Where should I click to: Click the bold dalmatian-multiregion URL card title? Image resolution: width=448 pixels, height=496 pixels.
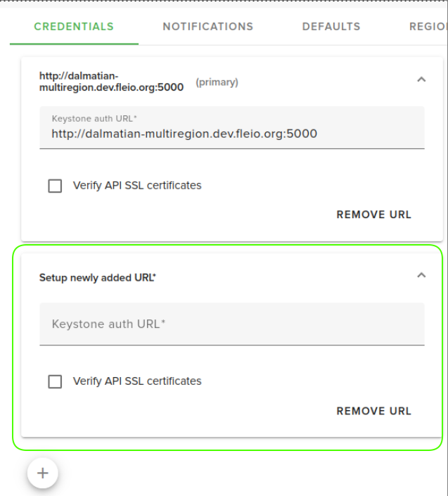111,82
